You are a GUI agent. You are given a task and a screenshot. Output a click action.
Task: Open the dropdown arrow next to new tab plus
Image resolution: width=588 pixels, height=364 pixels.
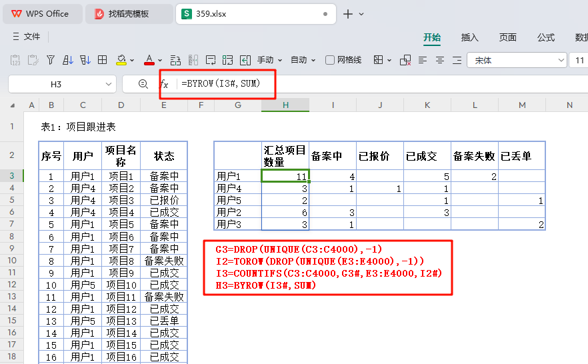click(361, 14)
